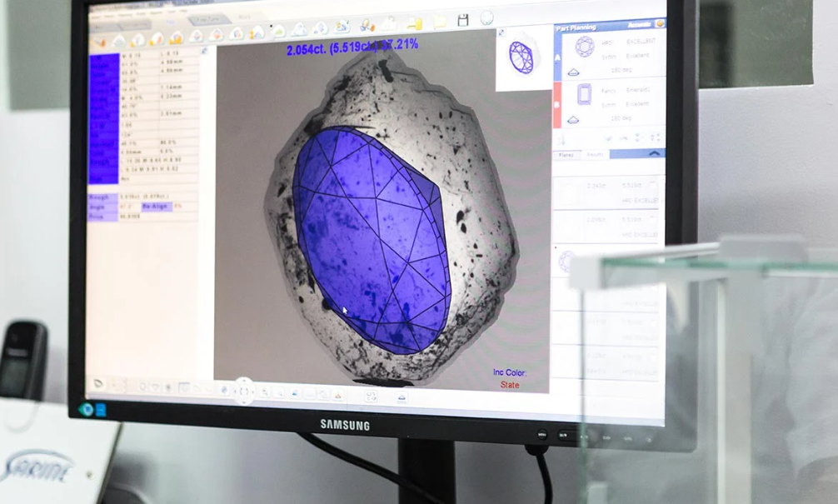Click the pavilion icon in row A
The height and width of the screenshot is (504, 838).
pos(573,72)
